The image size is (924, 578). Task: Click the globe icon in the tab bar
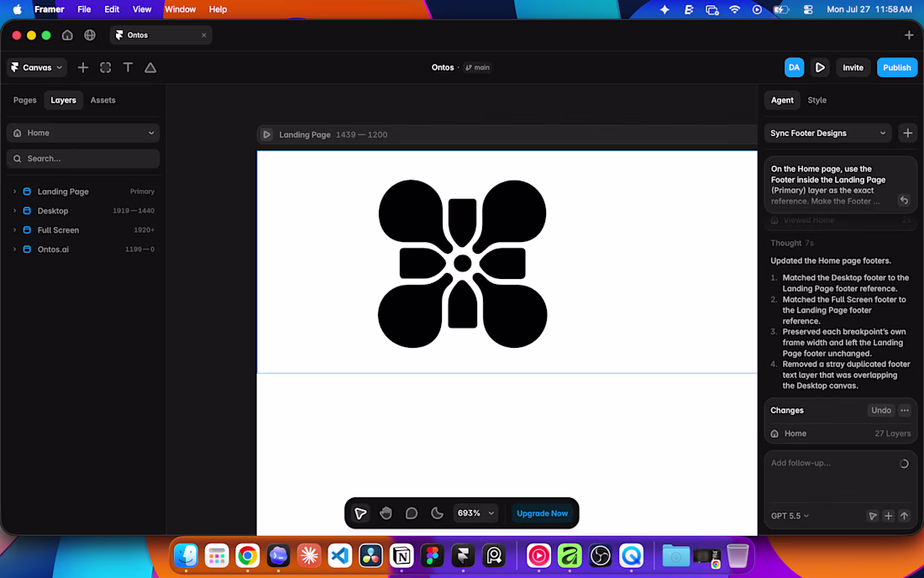pyautogui.click(x=90, y=35)
